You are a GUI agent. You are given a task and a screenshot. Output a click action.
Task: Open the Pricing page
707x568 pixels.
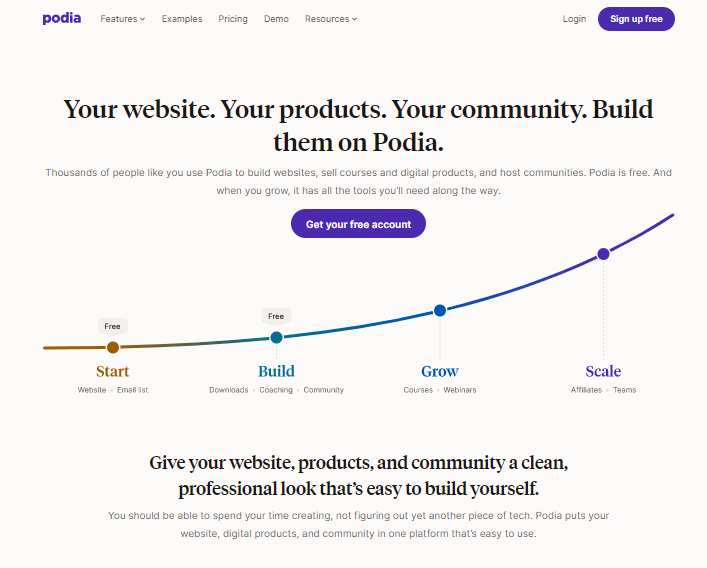233,19
